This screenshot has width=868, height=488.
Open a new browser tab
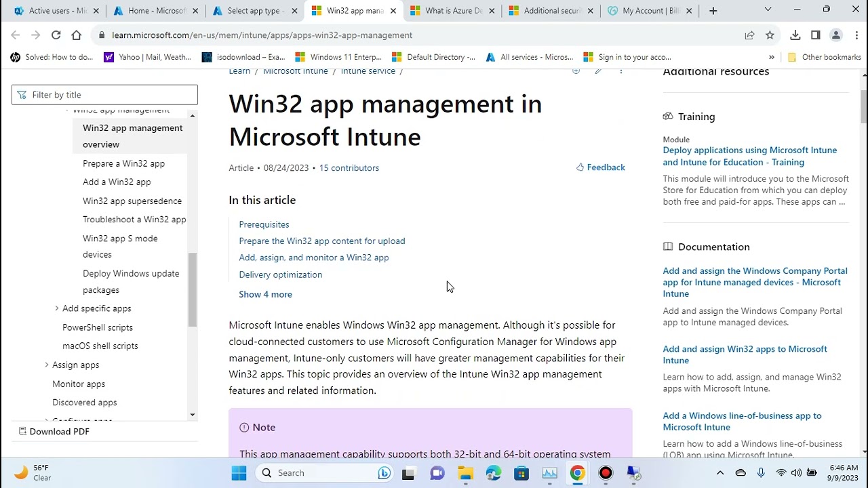click(713, 11)
